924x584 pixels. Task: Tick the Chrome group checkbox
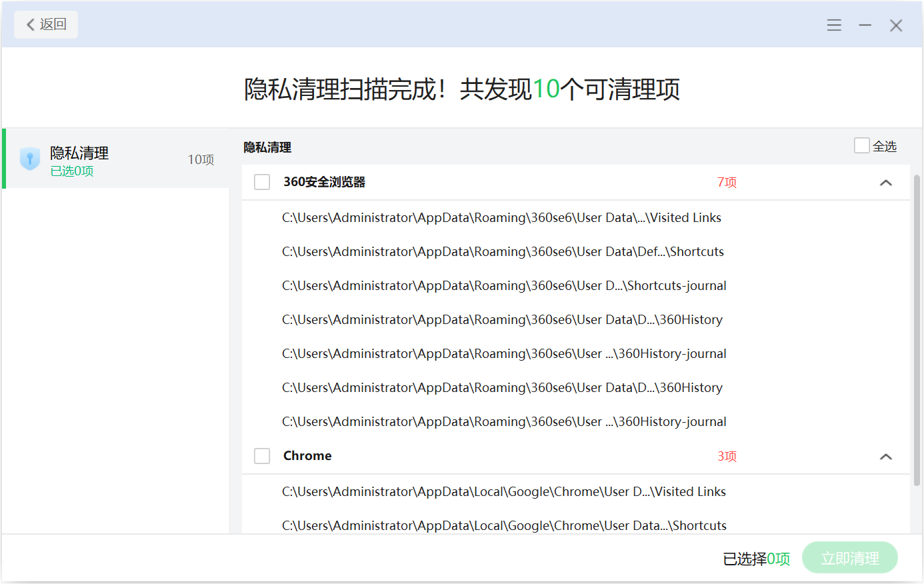click(262, 456)
